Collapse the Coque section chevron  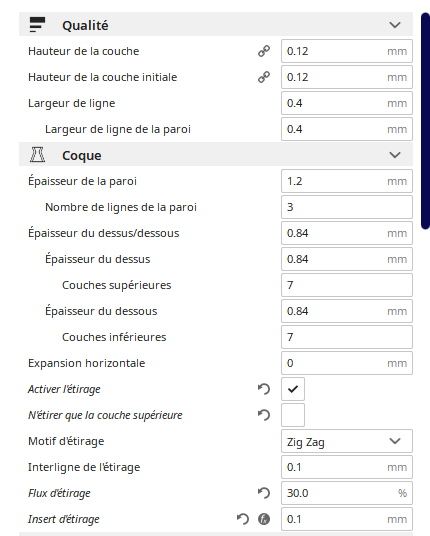click(x=395, y=155)
